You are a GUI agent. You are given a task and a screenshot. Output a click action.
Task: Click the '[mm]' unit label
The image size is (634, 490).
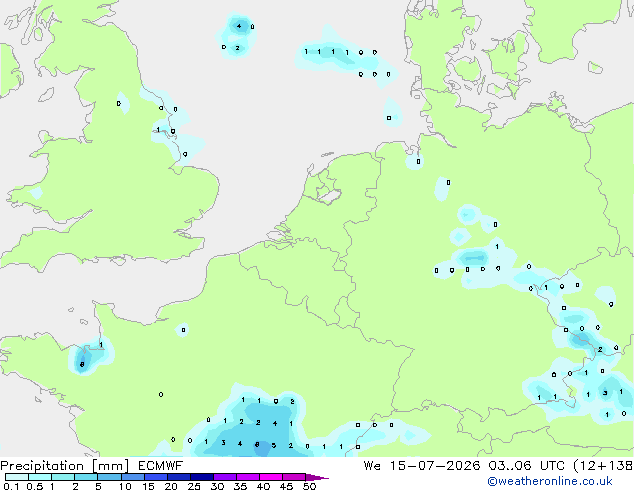point(110,466)
